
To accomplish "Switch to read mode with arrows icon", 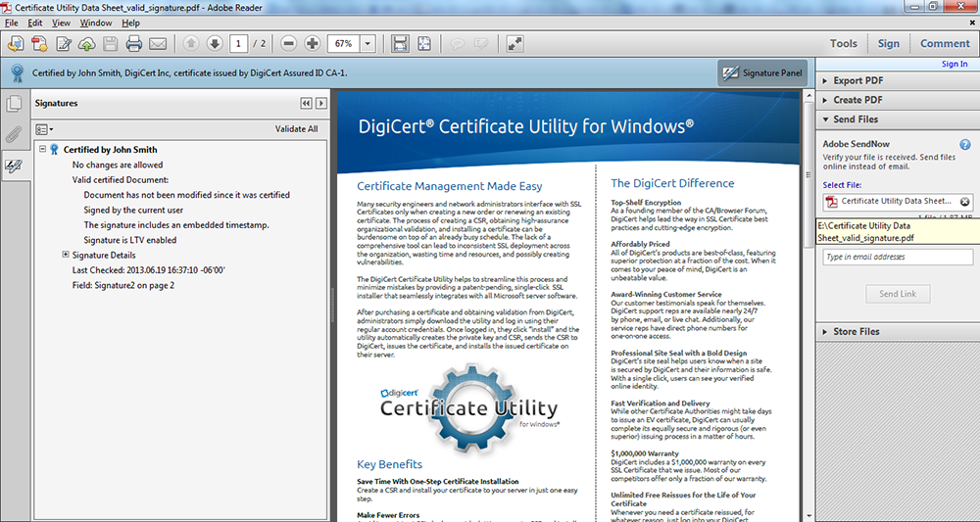I will click(x=515, y=44).
